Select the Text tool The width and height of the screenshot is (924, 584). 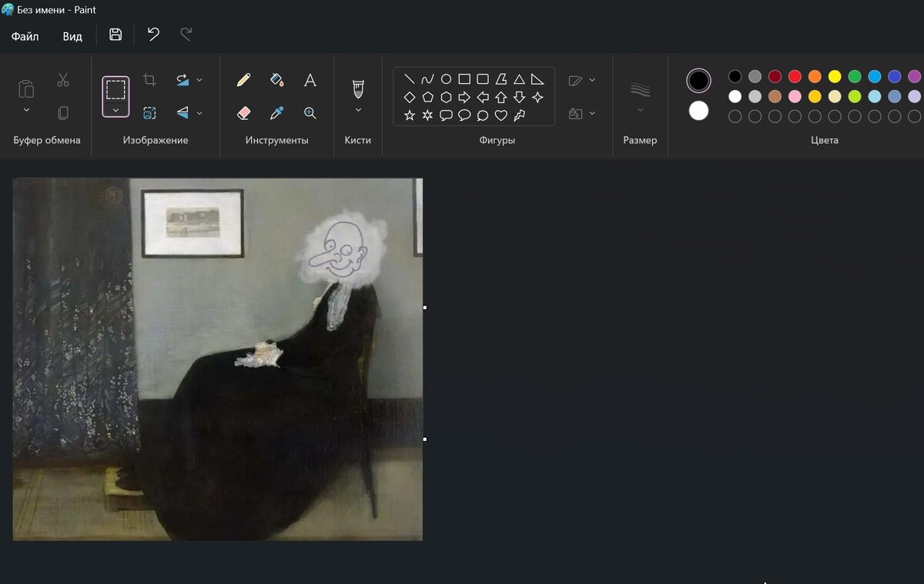tap(310, 80)
